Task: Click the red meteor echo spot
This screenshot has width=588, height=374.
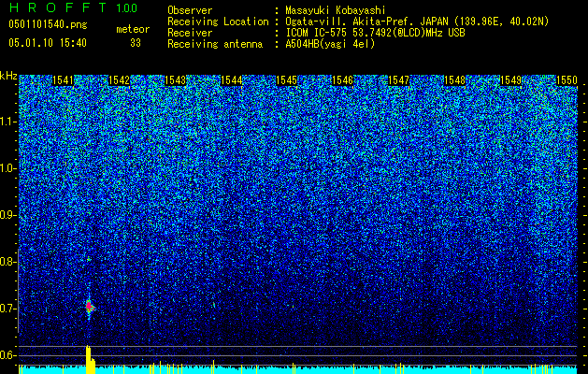Action: 89,307
